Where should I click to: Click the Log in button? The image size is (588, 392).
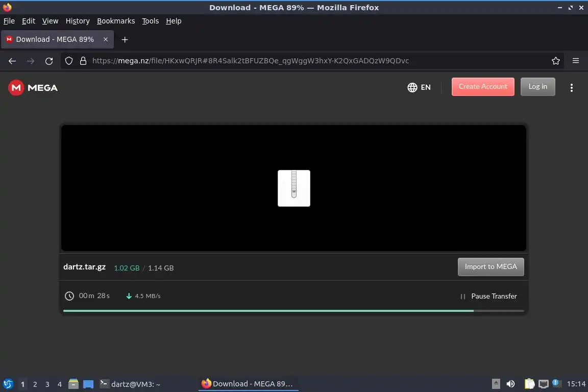(x=537, y=87)
